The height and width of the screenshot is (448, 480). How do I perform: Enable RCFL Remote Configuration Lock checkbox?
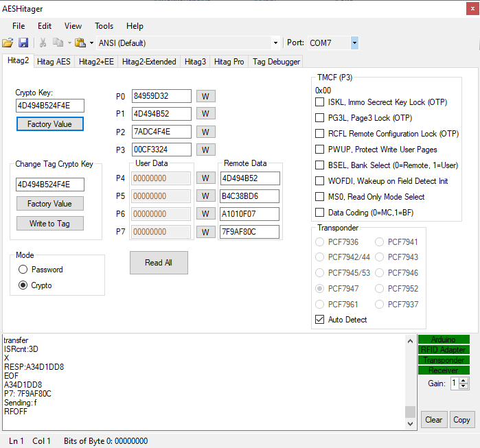click(x=319, y=134)
